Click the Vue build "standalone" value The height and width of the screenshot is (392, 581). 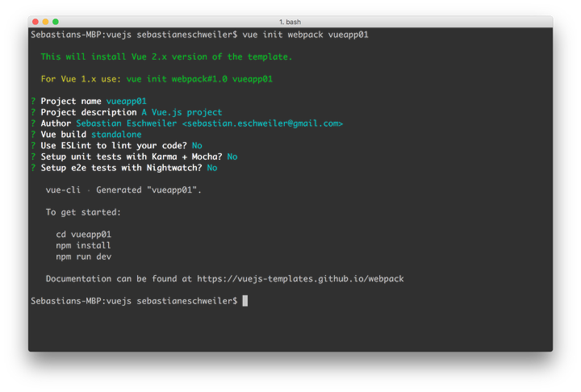coord(116,135)
